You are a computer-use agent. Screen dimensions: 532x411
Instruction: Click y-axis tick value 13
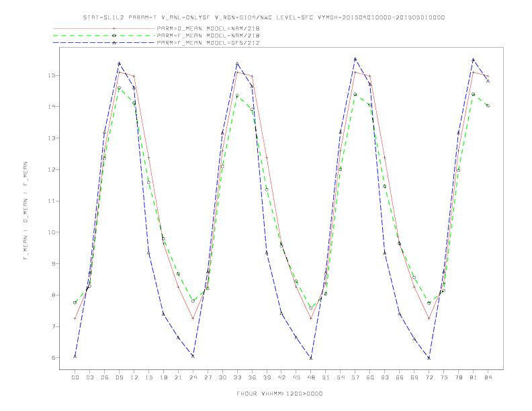pos(52,138)
